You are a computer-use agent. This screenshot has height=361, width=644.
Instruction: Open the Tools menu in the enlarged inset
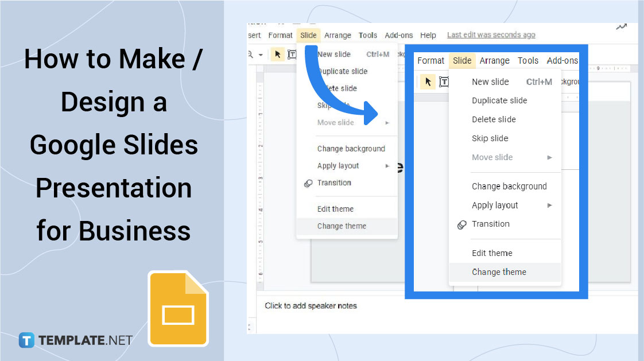point(527,61)
